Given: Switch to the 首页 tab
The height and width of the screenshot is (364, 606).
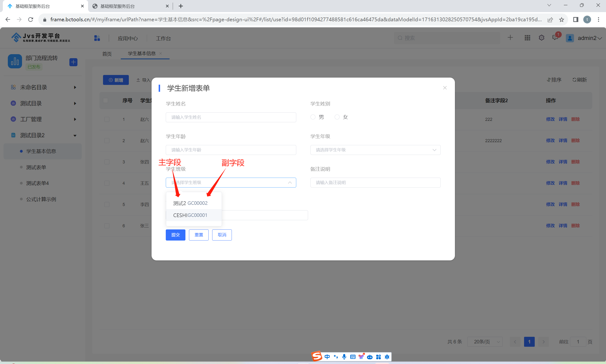Looking at the screenshot, I should pos(107,54).
